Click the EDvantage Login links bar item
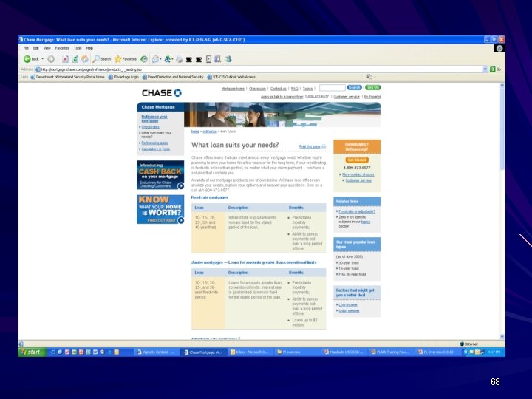The image size is (532, 399). coord(123,77)
